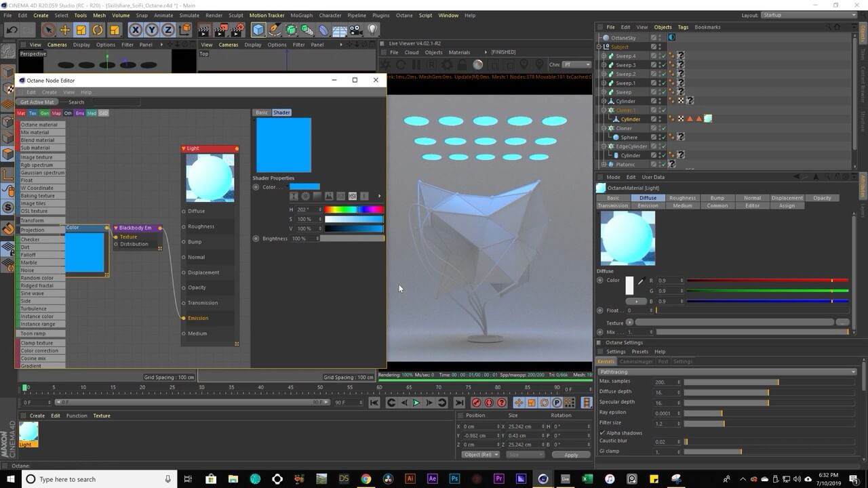
Task: Click the record active objects red key icon
Action: [476, 403]
